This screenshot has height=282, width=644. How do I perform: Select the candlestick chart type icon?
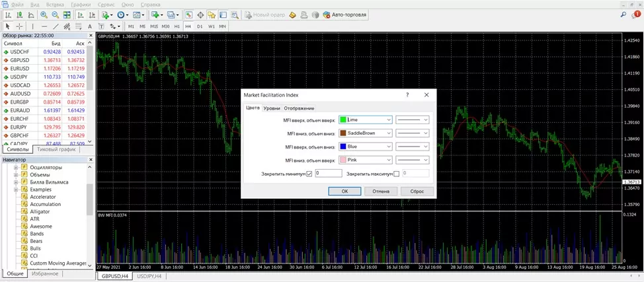pos(19,15)
